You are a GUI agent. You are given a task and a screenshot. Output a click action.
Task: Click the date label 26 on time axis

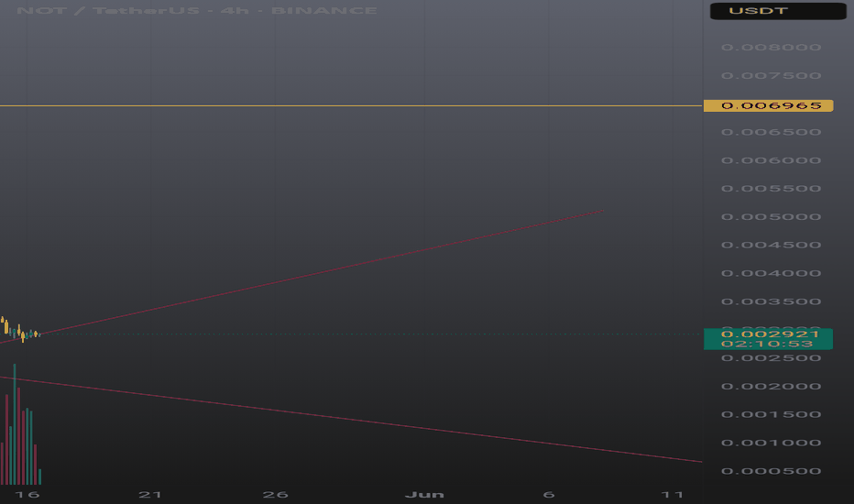pos(275,495)
